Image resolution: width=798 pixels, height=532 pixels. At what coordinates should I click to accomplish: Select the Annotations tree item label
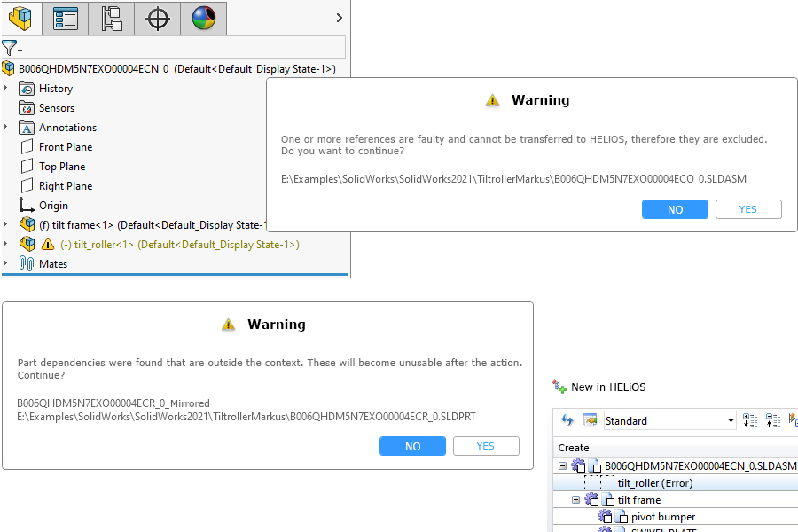(x=67, y=128)
